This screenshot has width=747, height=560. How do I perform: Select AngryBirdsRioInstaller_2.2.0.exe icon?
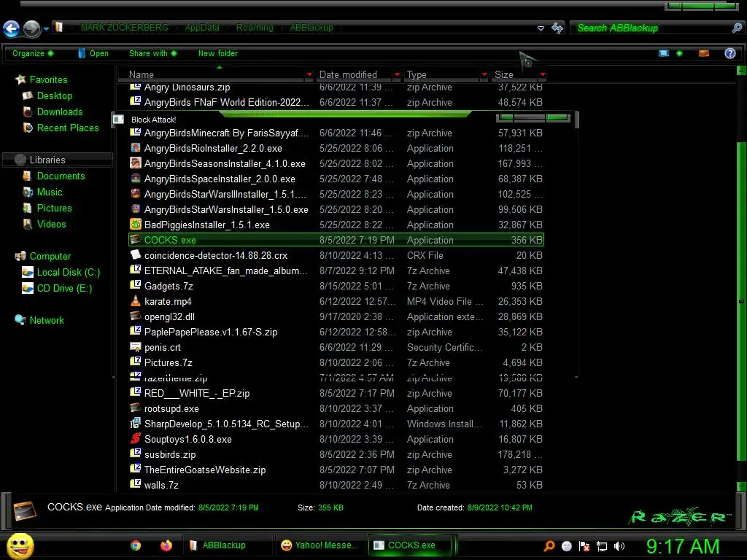[136, 148]
